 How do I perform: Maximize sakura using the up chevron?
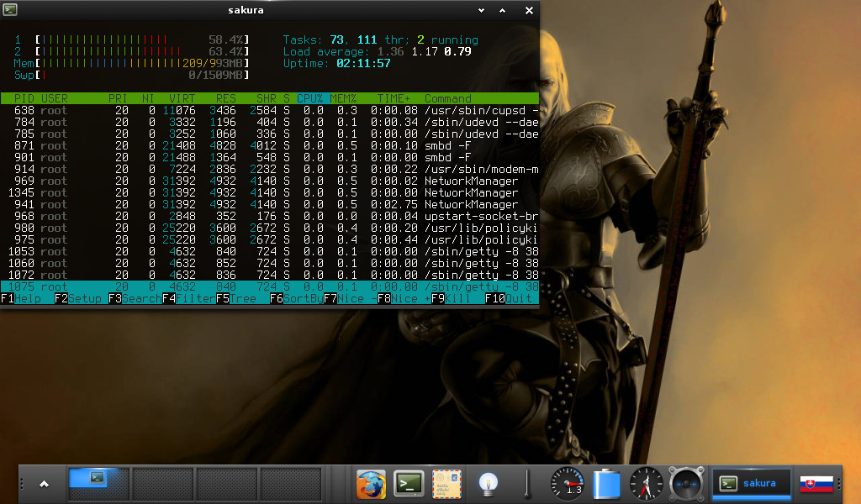pyautogui.click(x=502, y=10)
